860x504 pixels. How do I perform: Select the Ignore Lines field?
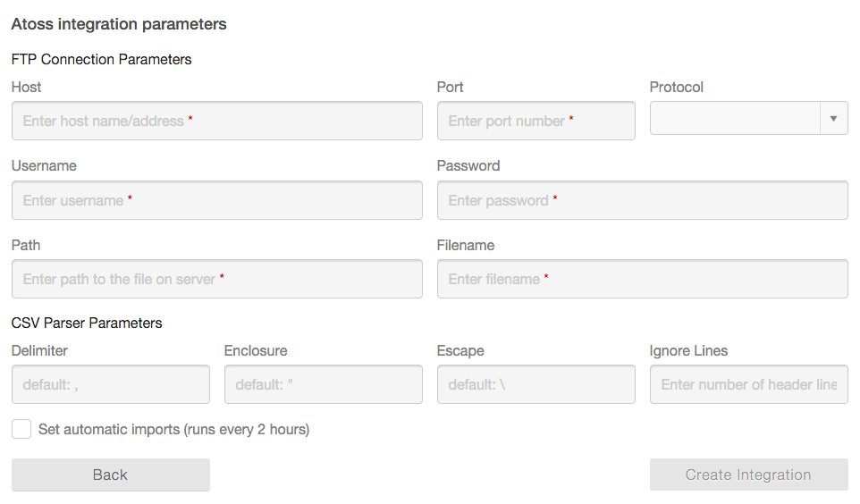point(748,384)
